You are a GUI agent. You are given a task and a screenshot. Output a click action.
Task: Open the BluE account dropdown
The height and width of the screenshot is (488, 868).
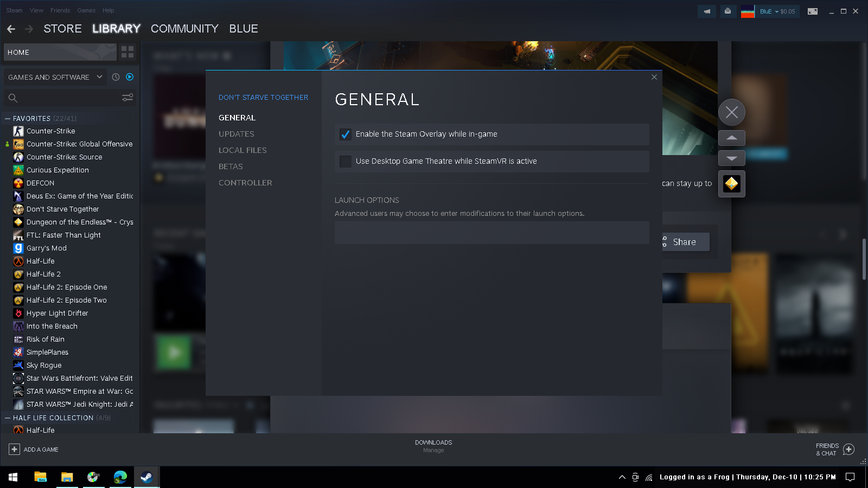pyautogui.click(x=777, y=11)
